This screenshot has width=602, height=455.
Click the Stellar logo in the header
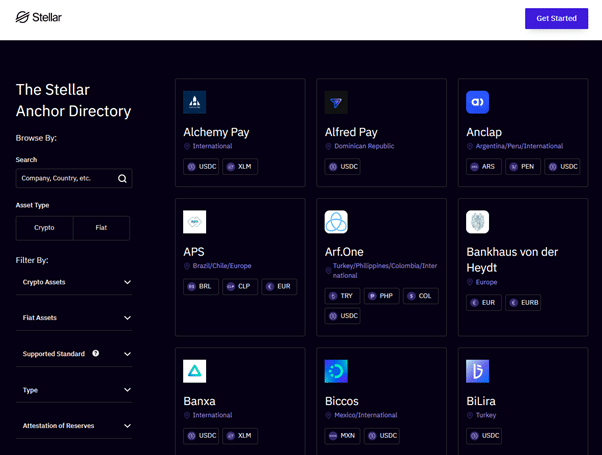point(38,17)
